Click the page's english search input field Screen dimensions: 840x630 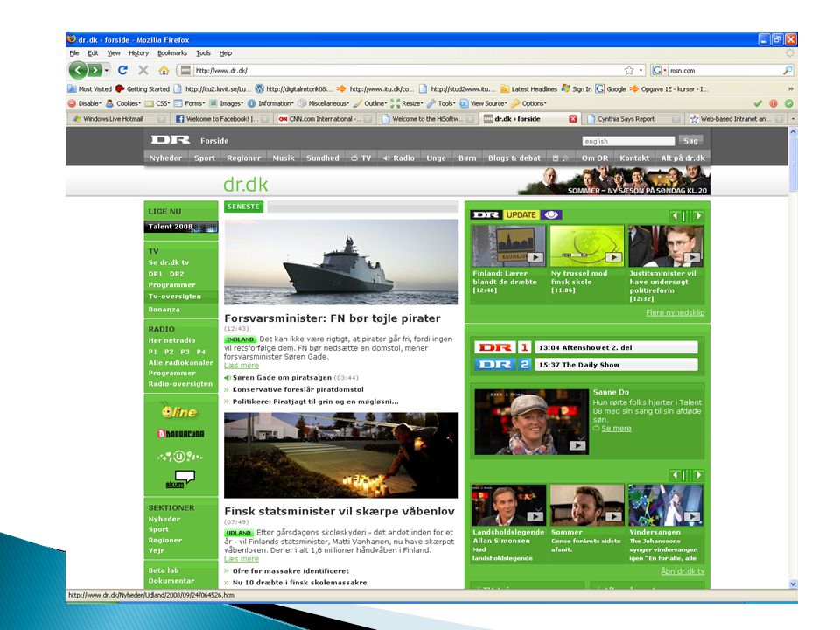point(628,141)
